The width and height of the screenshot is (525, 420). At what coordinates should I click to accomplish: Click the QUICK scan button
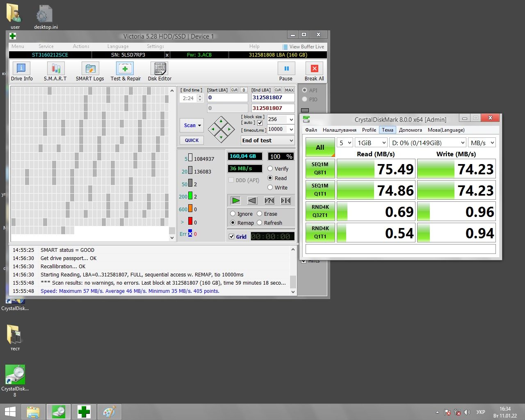click(x=192, y=140)
